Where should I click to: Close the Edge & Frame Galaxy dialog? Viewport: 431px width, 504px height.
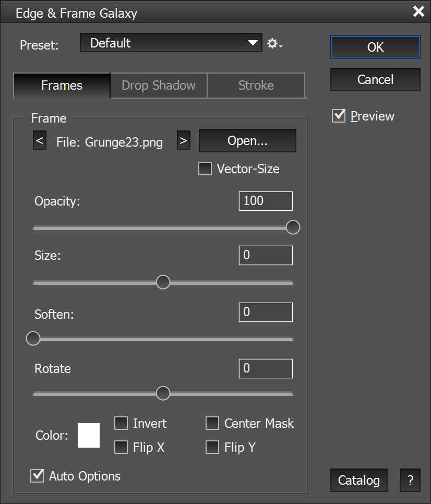tap(418, 11)
